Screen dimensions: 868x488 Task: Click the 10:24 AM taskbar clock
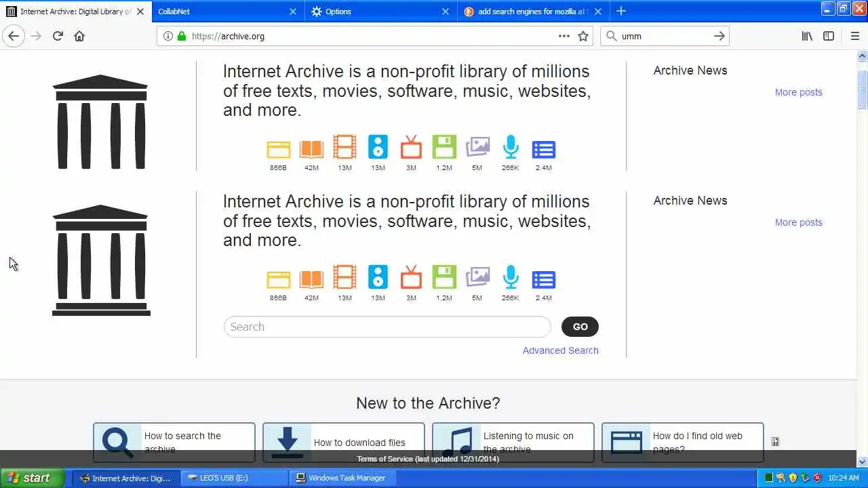pos(844,478)
